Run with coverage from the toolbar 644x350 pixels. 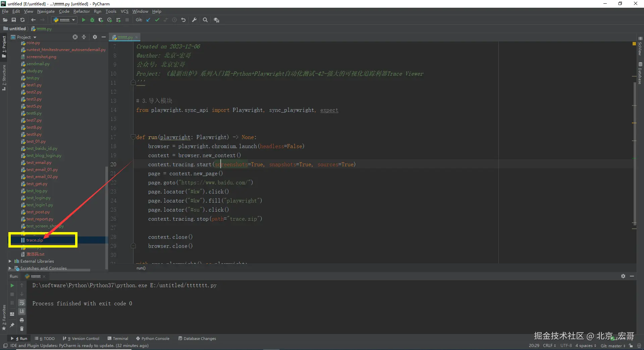pyautogui.click(x=101, y=20)
